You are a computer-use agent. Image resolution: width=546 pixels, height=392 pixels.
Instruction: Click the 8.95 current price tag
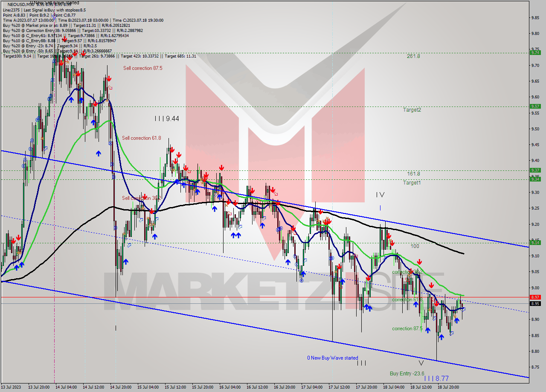535,304
